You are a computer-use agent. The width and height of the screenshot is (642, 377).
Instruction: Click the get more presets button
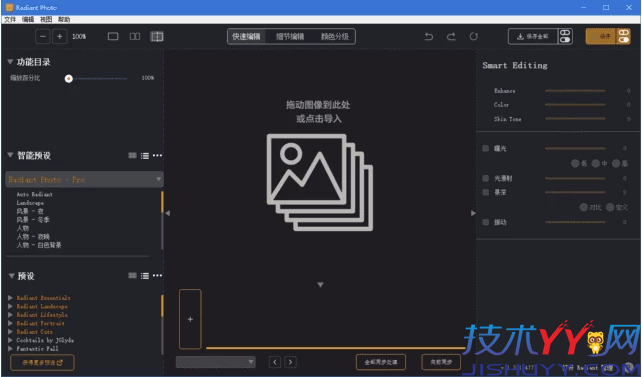tap(42, 362)
